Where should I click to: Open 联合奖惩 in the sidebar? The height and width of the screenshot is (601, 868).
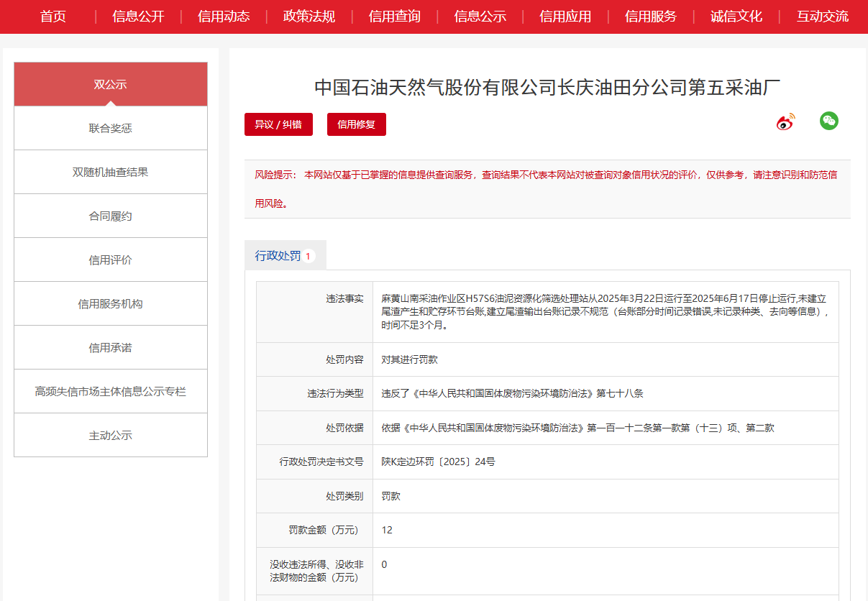pos(111,128)
